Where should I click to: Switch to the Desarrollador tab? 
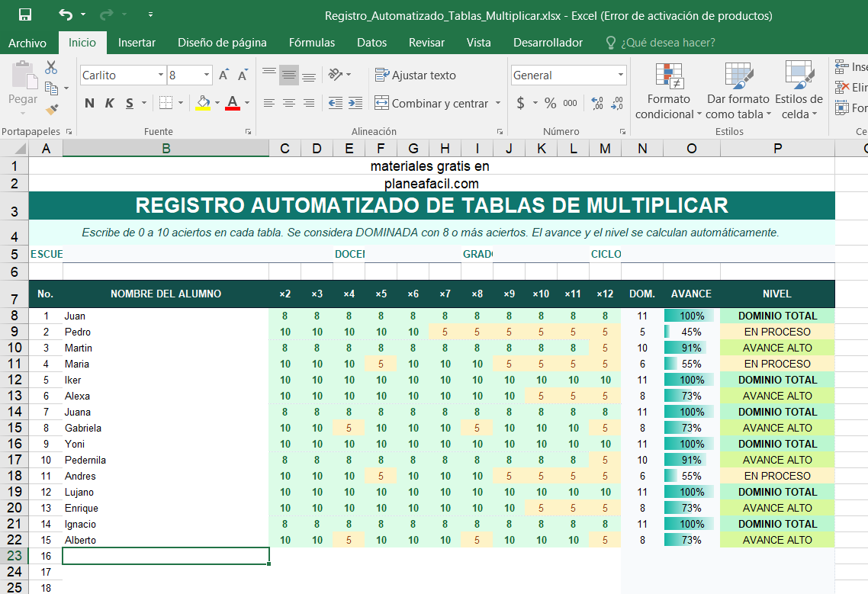tap(548, 43)
